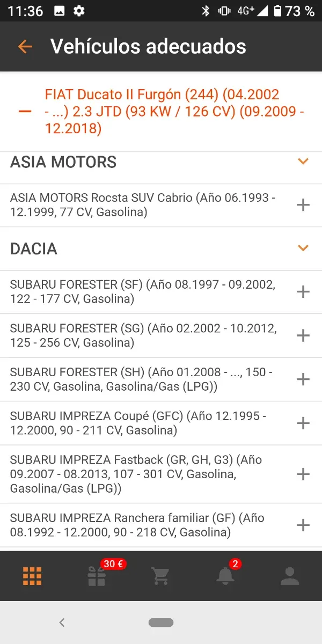322x644 pixels.
Task: Expand SUBARU IMPREZA Coupé (GFC) plus
Action: point(303,423)
